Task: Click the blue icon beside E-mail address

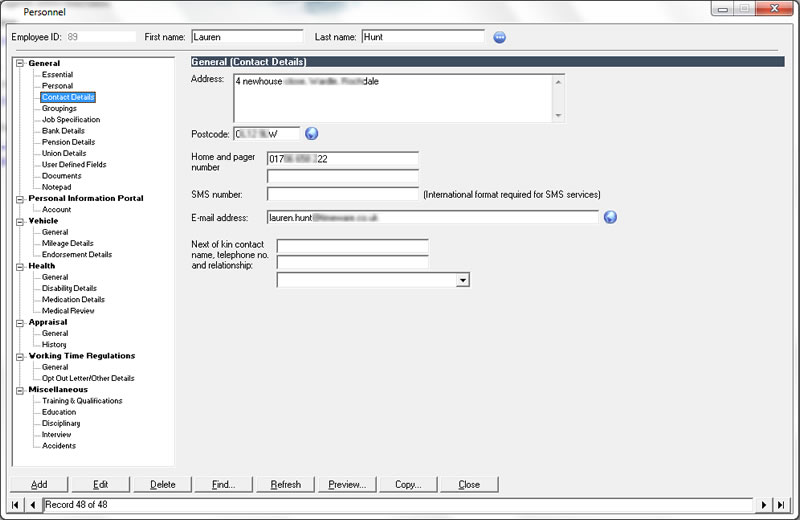Action: click(x=610, y=216)
